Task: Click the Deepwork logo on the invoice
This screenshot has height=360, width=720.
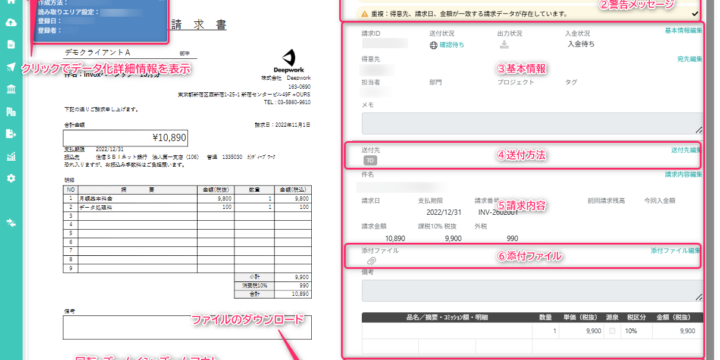Action: pyautogui.click(x=289, y=61)
